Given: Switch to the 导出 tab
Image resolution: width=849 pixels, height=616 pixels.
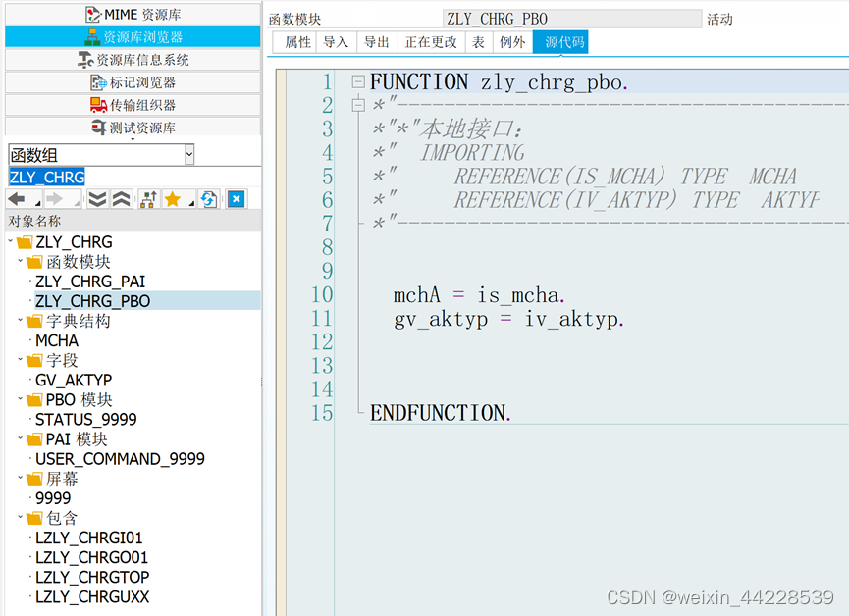Looking at the screenshot, I should [x=377, y=42].
